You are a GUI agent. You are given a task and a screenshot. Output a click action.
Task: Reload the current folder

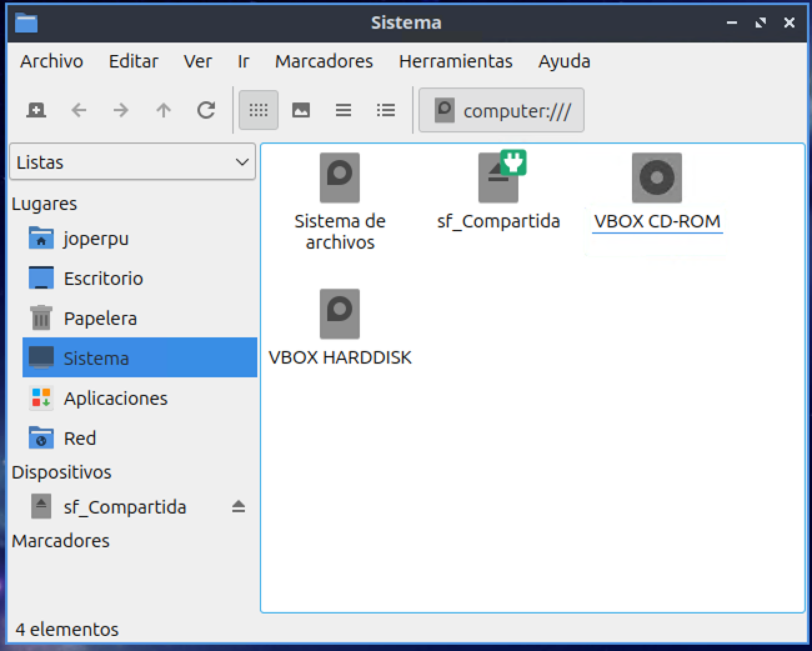(x=206, y=111)
